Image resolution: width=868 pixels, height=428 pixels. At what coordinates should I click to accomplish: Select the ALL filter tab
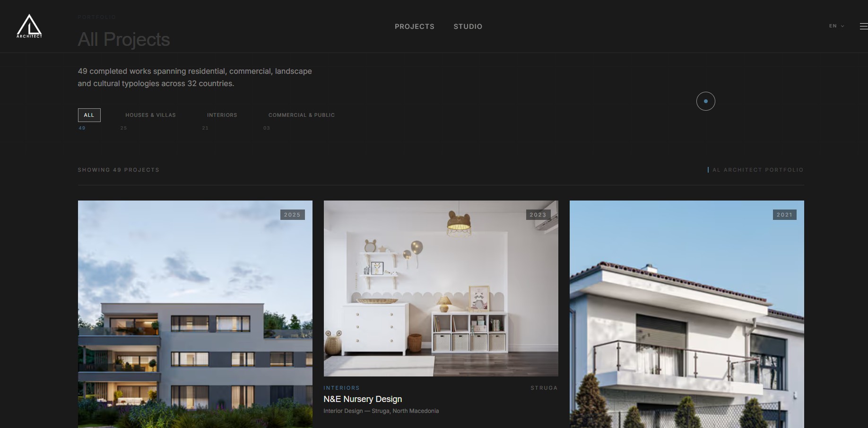[x=89, y=115]
